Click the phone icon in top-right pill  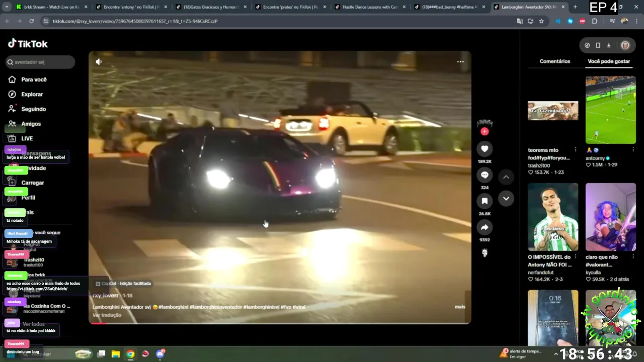coord(598,45)
